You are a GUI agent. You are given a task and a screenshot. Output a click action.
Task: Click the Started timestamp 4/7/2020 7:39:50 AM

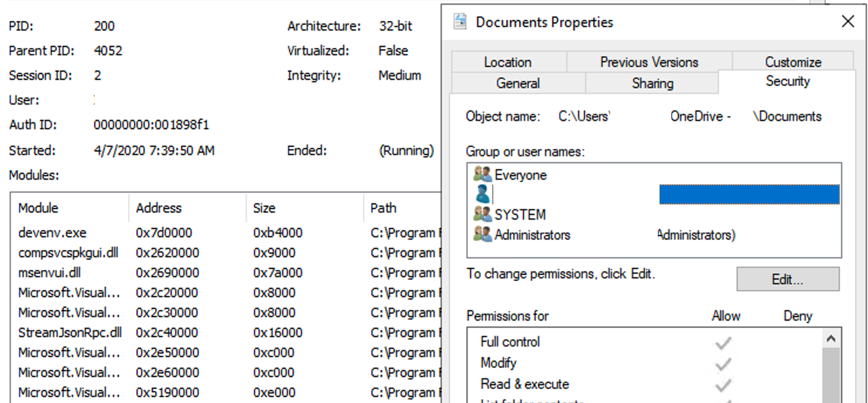tap(154, 150)
